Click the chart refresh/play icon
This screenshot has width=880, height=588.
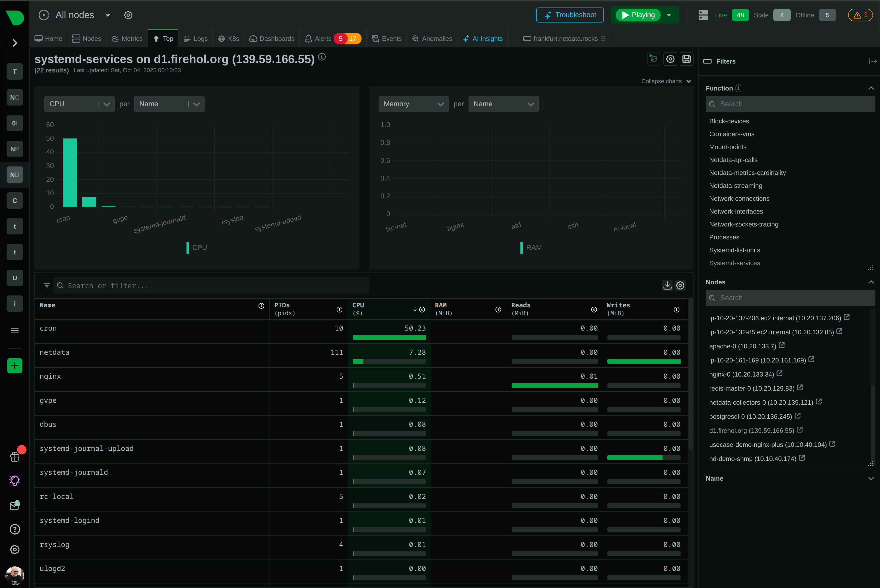(x=654, y=59)
